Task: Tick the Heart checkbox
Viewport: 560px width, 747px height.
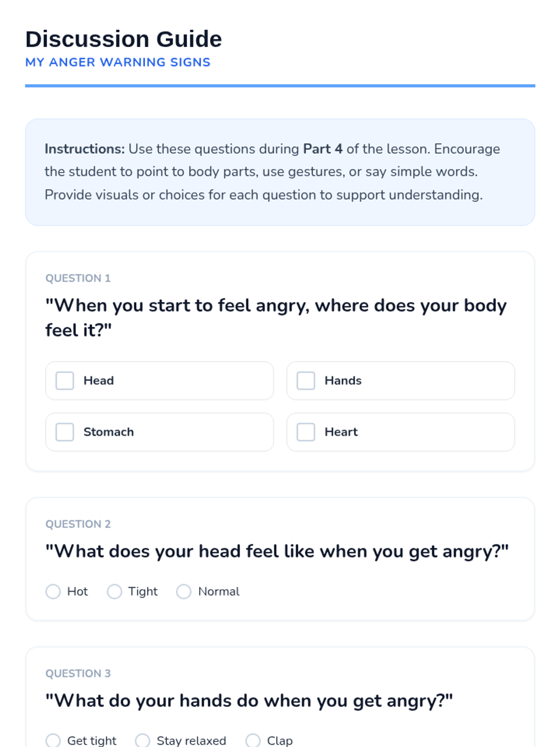Action: coord(306,432)
